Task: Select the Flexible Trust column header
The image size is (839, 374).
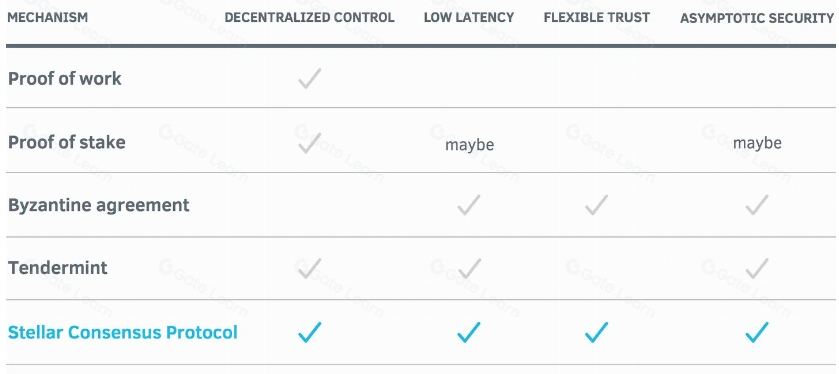Action: tap(597, 17)
